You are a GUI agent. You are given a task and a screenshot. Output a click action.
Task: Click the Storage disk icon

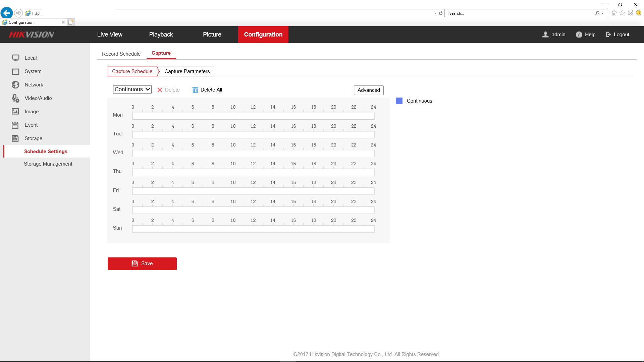15,138
